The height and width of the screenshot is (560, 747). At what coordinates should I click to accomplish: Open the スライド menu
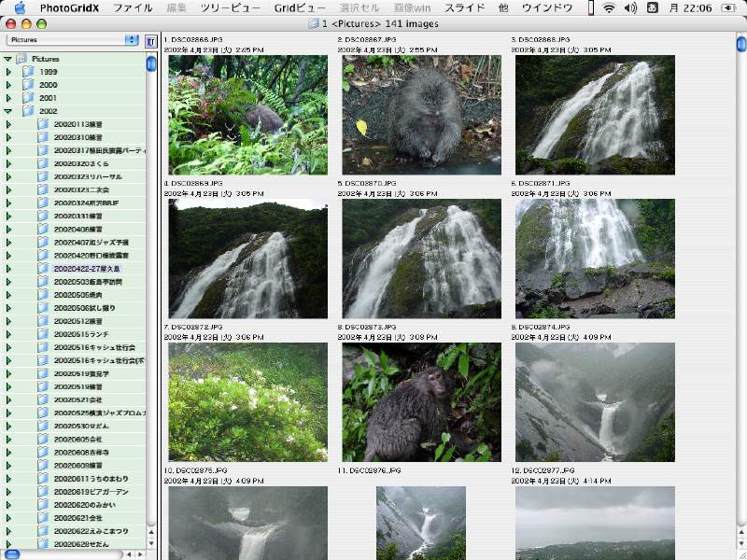click(x=464, y=8)
